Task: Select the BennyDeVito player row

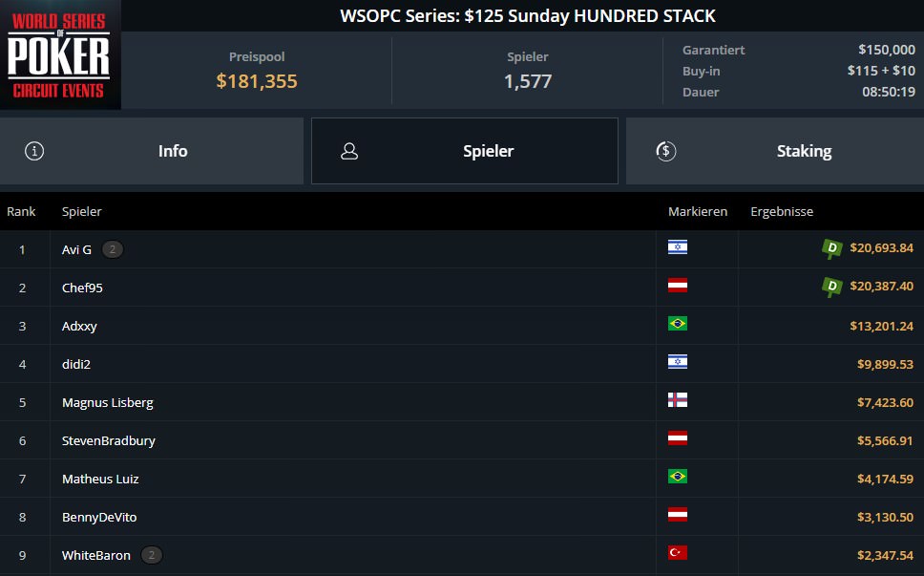Action: pyautogui.click(x=462, y=517)
